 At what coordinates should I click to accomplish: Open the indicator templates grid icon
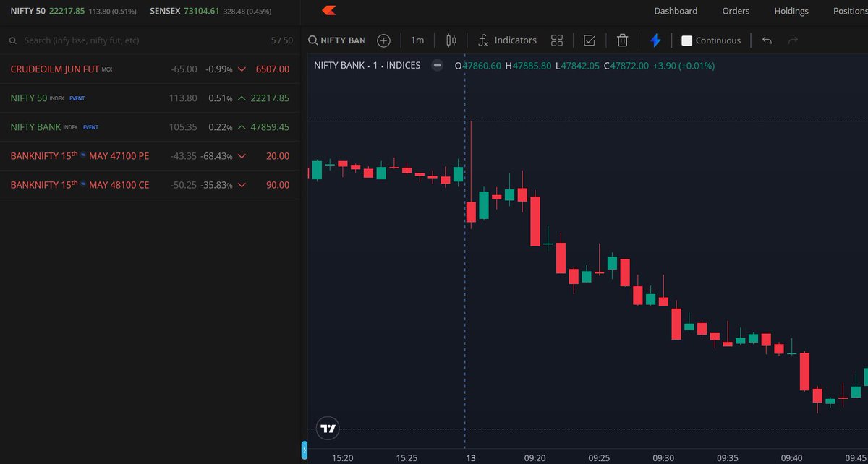coord(557,40)
